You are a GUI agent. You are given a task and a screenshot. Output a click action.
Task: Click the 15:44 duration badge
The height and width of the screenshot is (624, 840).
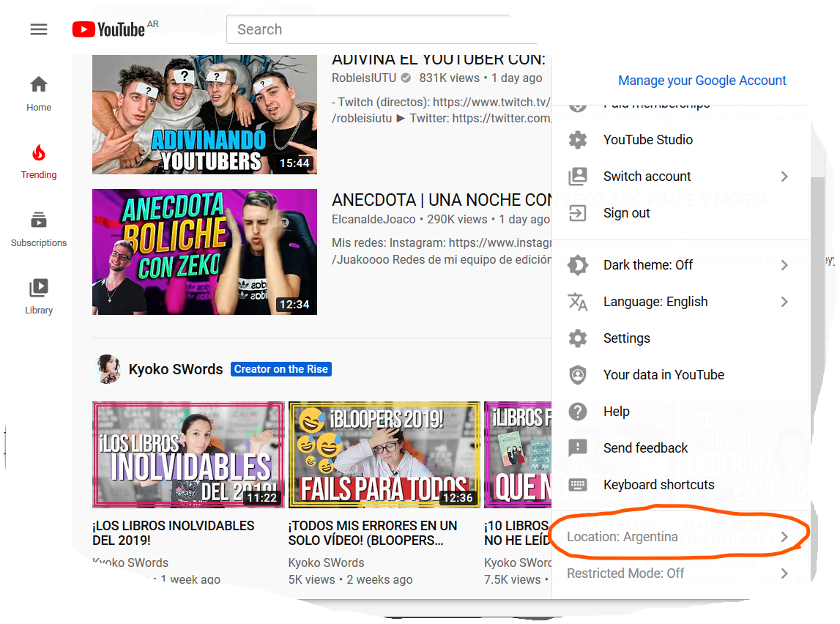(x=294, y=163)
